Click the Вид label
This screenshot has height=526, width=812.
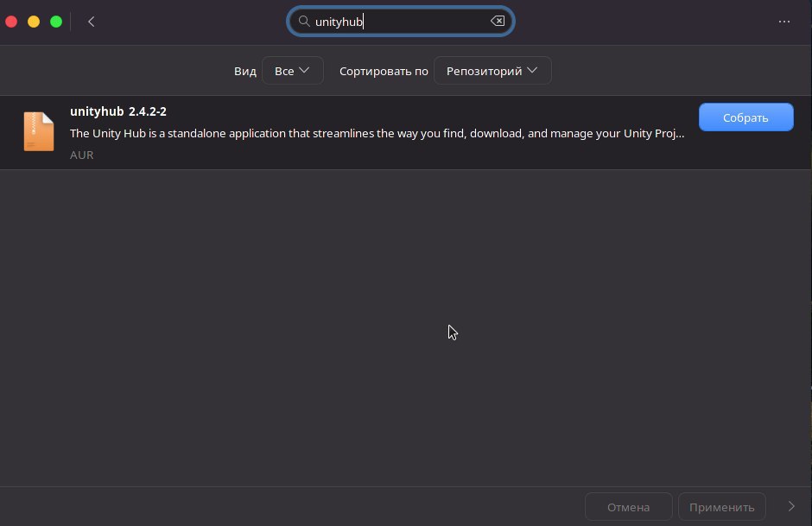click(245, 71)
